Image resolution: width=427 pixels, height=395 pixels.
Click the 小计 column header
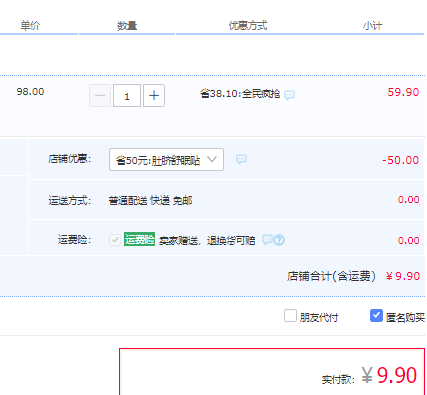373,26
